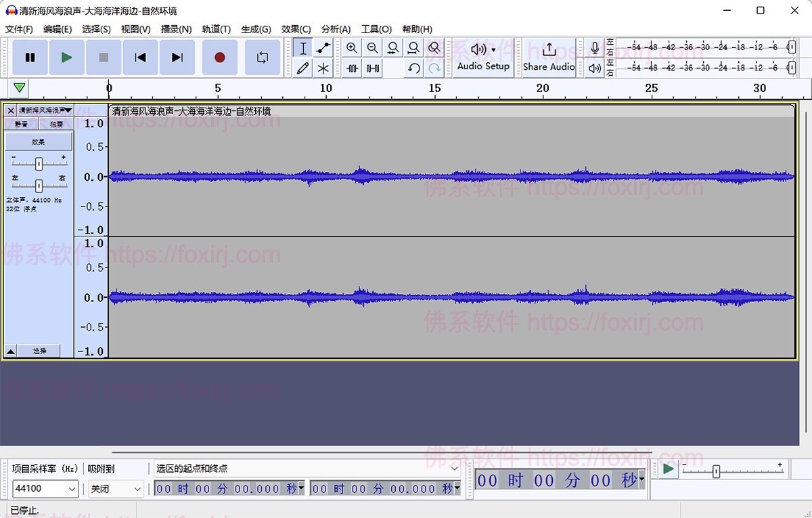
Task: Click the Undo arrow icon
Action: tap(413, 68)
